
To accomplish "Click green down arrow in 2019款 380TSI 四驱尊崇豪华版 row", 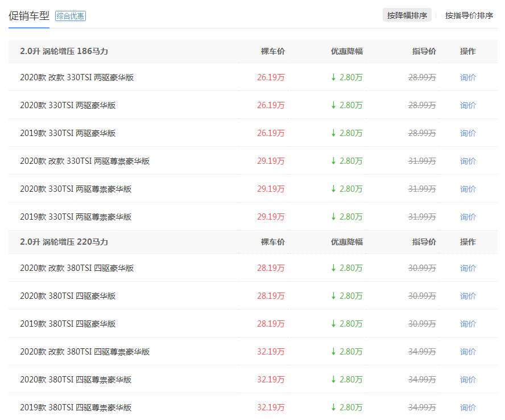I will (333, 407).
